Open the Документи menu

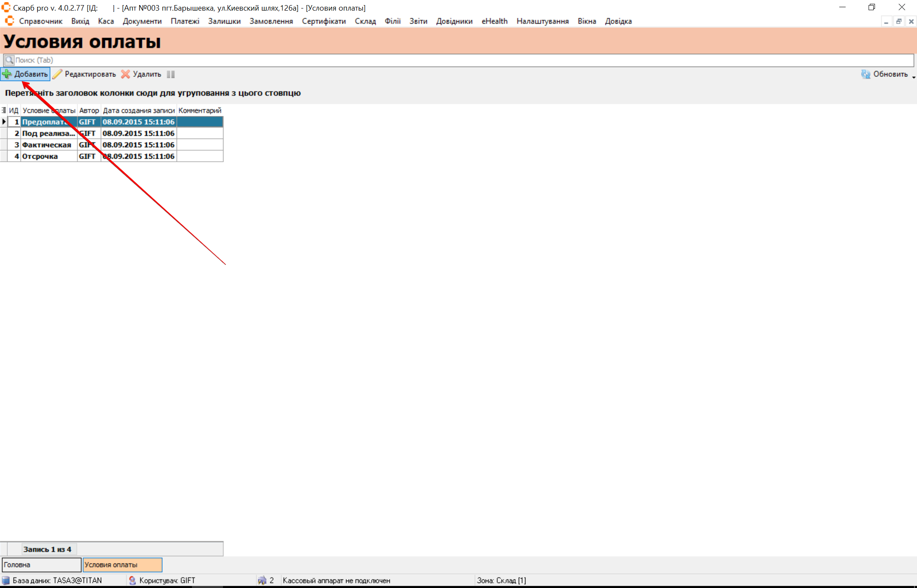142,21
